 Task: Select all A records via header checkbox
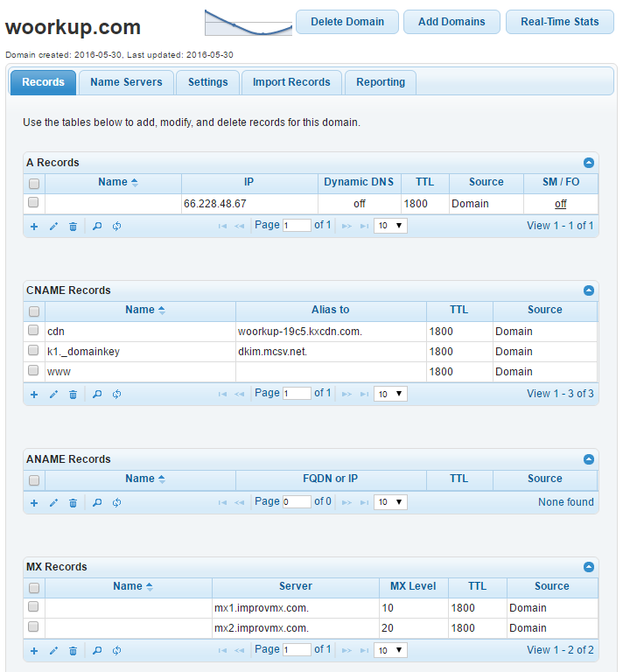click(34, 184)
